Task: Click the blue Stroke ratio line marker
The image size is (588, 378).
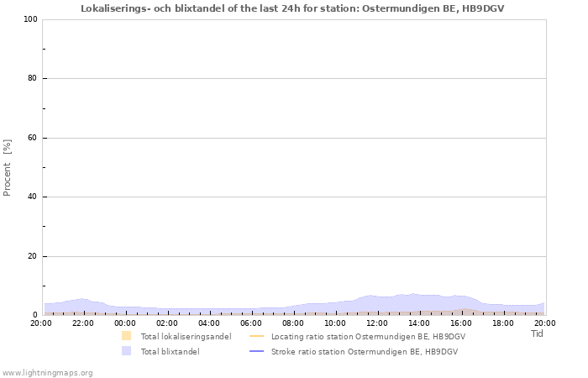Action: pyautogui.click(x=256, y=351)
